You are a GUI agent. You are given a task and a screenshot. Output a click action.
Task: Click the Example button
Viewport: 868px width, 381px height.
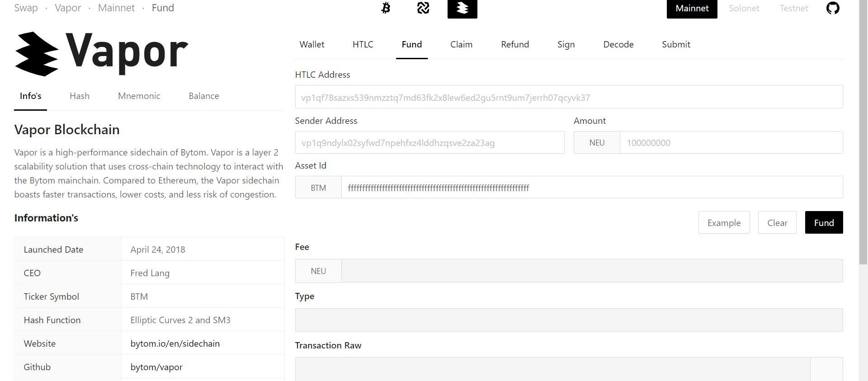click(x=724, y=223)
